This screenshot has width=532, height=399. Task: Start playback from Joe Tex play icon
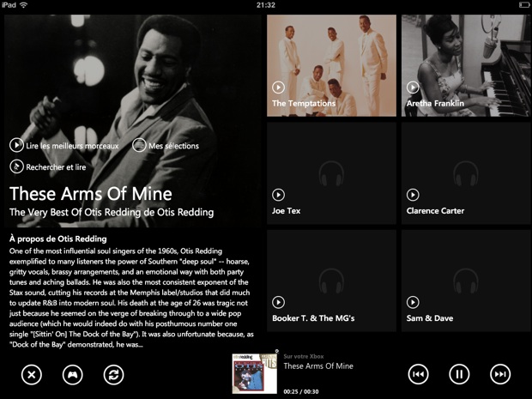coord(278,195)
